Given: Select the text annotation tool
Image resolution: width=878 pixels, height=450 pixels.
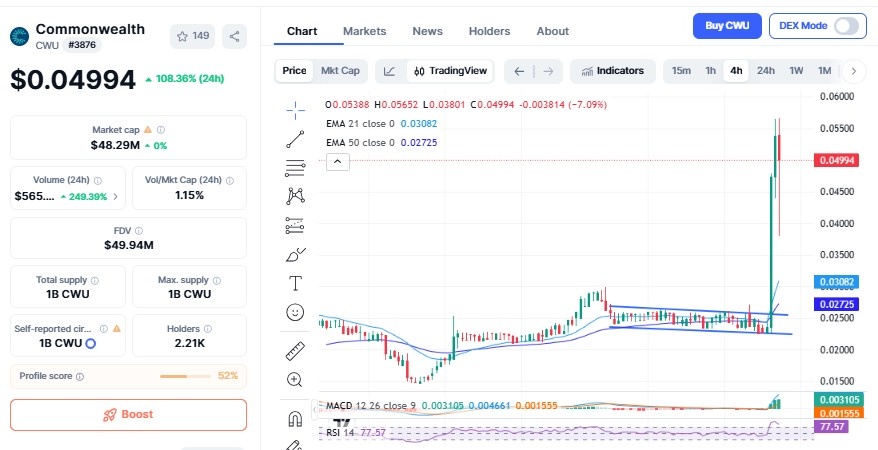Looking at the screenshot, I should tap(295, 283).
